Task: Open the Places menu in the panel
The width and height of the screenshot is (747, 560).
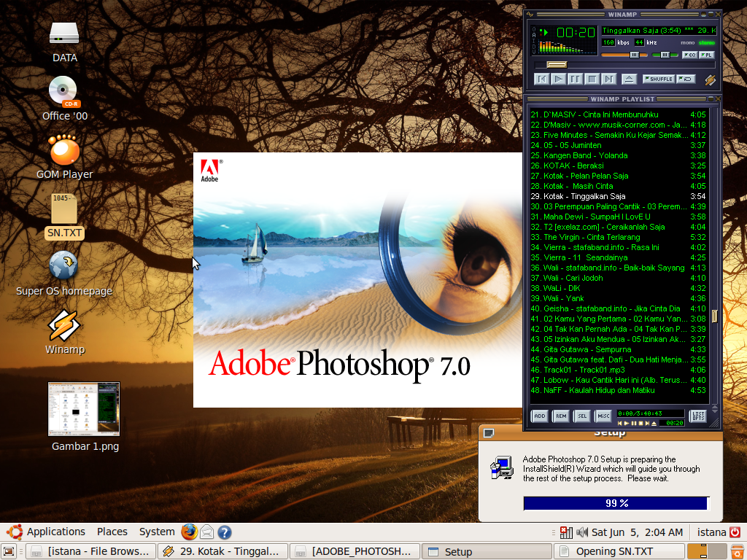Action: [112, 532]
